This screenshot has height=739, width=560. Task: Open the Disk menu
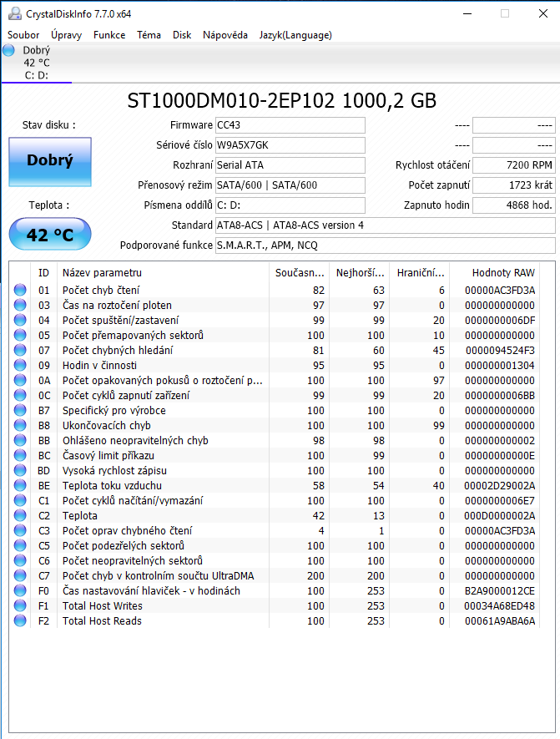click(x=182, y=35)
